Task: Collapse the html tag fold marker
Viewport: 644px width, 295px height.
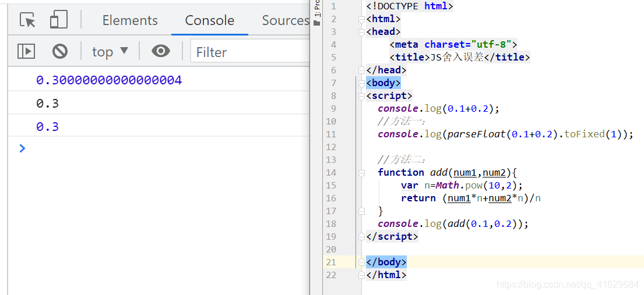Action: 361,19
